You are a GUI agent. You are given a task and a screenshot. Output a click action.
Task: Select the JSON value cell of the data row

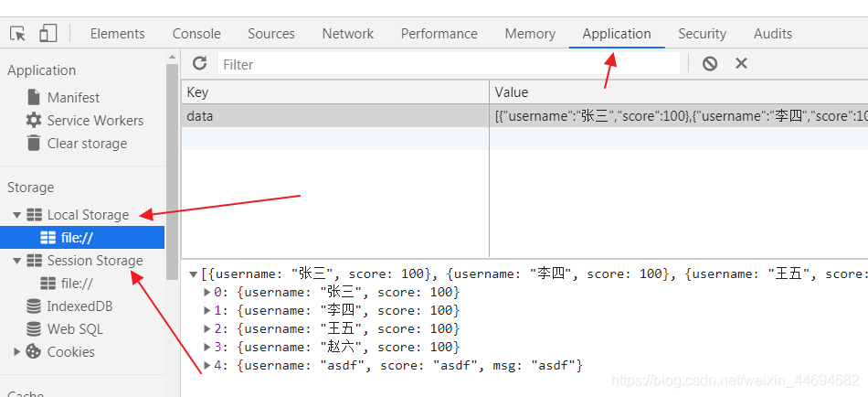[679, 116]
